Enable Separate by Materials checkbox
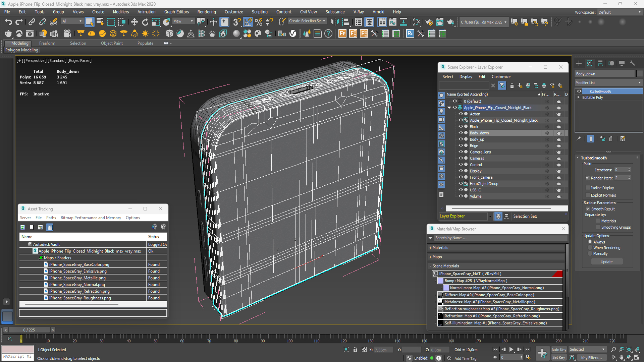This screenshot has height=362, width=644. [x=598, y=221]
